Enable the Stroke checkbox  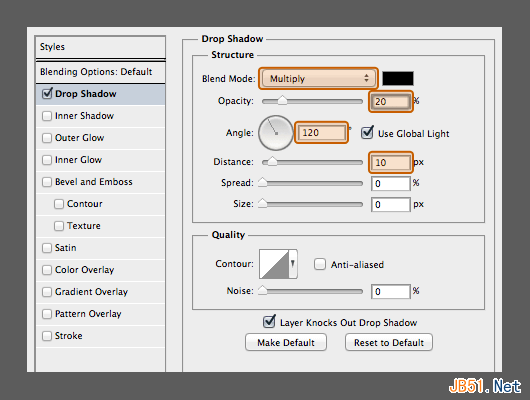47,336
